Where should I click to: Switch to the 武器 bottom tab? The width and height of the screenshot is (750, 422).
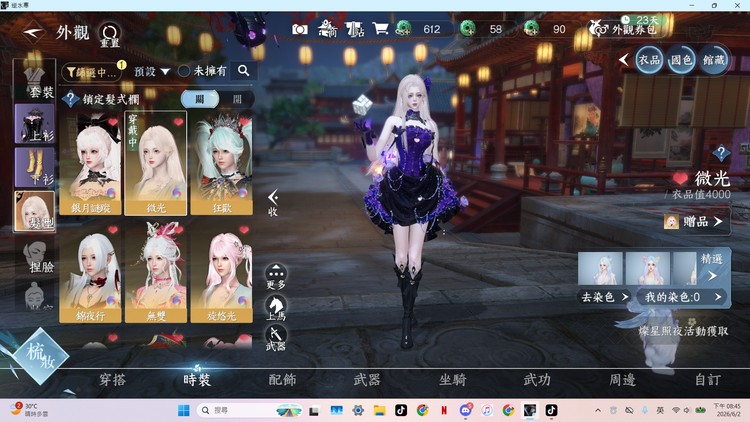click(x=367, y=380)
